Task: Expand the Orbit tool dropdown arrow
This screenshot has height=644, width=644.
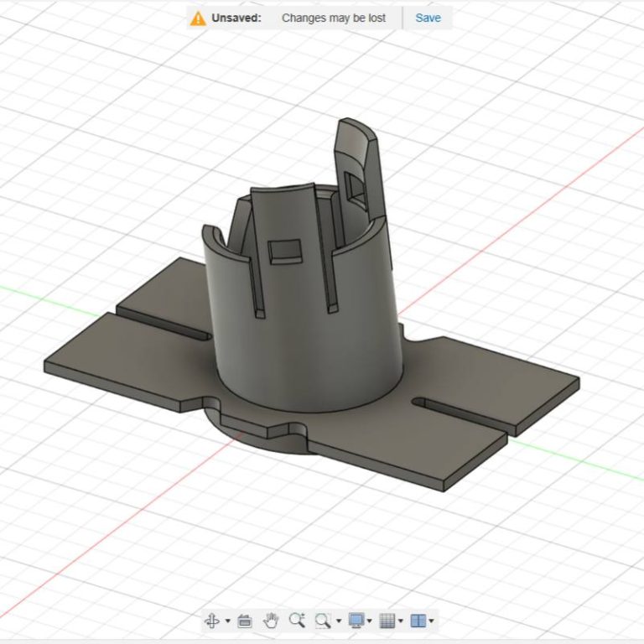Action: [227, 621]
